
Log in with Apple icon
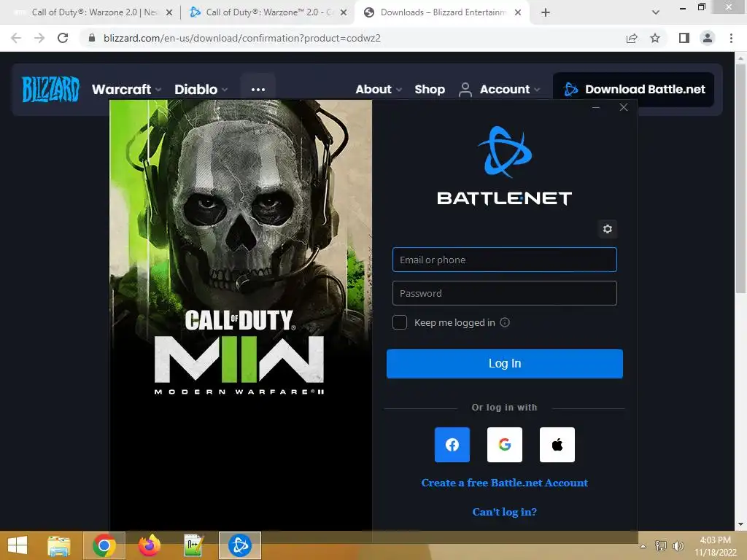click(557, 445)
